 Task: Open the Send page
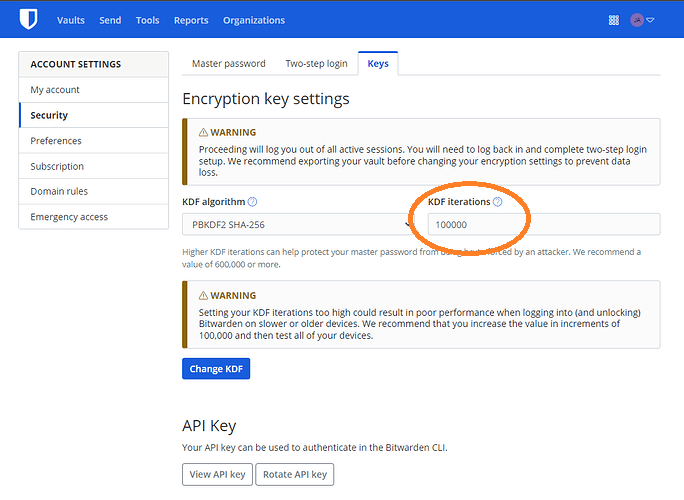(x=110, y=20)
